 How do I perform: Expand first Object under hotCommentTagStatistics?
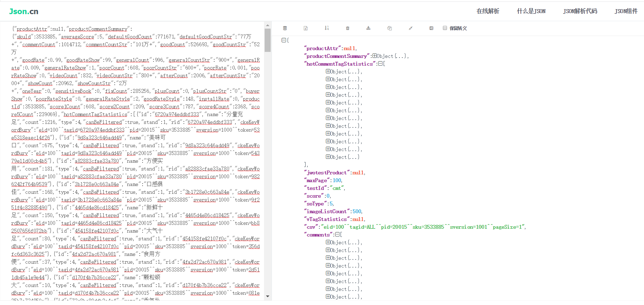pyautogui.click(x=328, y=71)
